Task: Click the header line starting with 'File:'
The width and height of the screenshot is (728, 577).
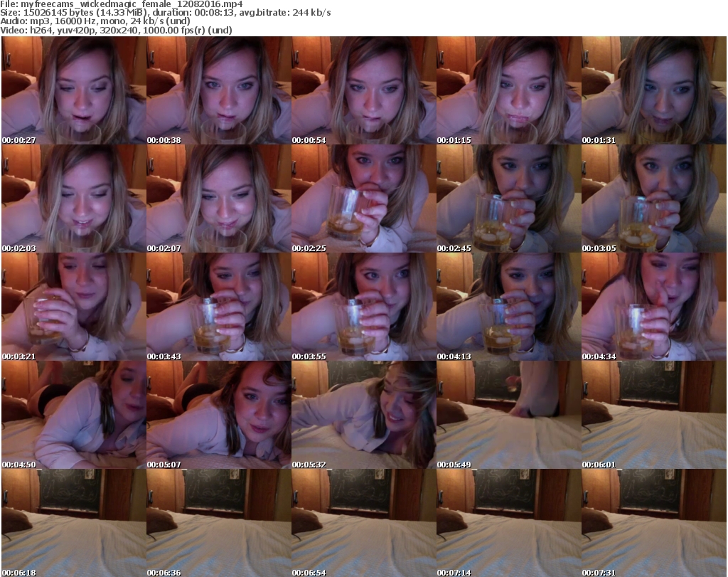Action: (121, 4)
